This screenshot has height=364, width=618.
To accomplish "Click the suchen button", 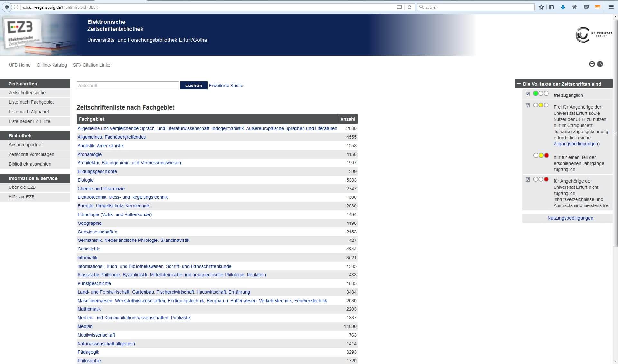I will click(194, 86).
